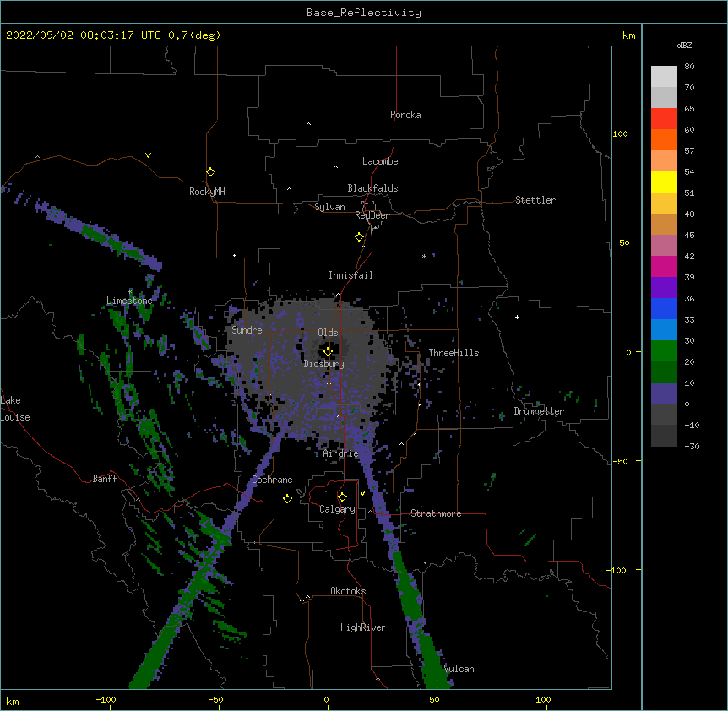Select the royal blue legend swatch
Viewport: 728px width, 711px height.
[664, 308]
